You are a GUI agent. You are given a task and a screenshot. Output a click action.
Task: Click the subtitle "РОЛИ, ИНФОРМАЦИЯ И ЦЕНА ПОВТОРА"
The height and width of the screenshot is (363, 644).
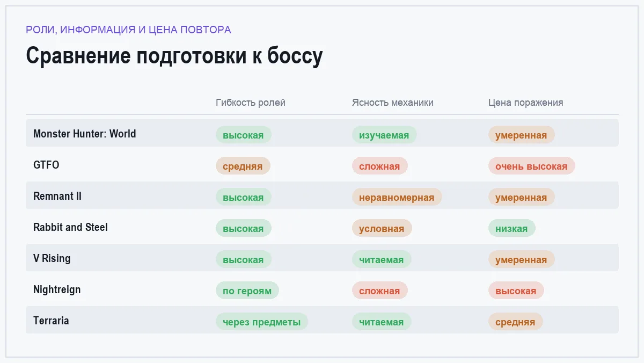coord(128,30)
